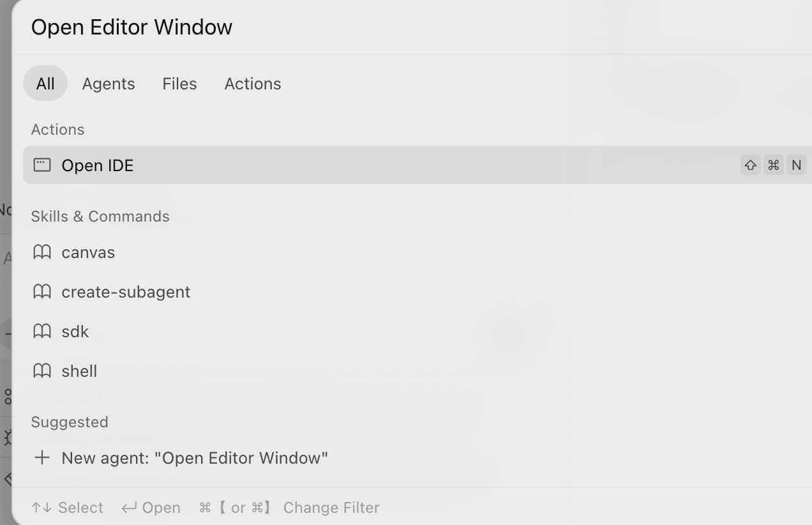This screenshot has height=525, width=812.
Task: Switch to the Actions filter tab
Action: 253,84
